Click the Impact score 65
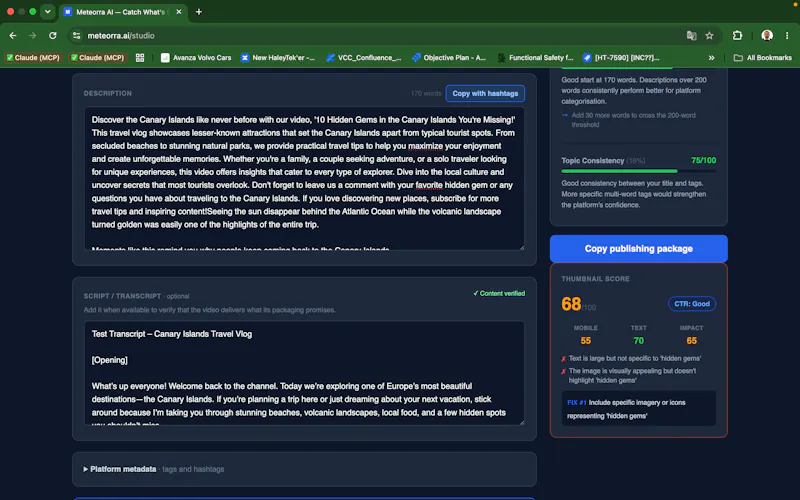Screen dimensions: 800x500 pyautogui.click(x=691, y=340)
